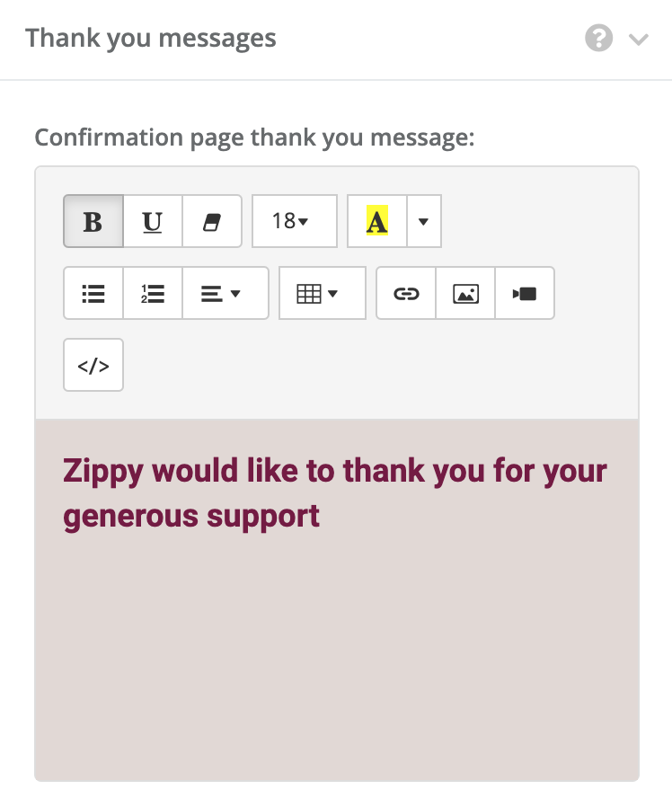Click the eraser clear-formatting icon
This screenshot has height=789, width=672.
(x=212, y=221)
